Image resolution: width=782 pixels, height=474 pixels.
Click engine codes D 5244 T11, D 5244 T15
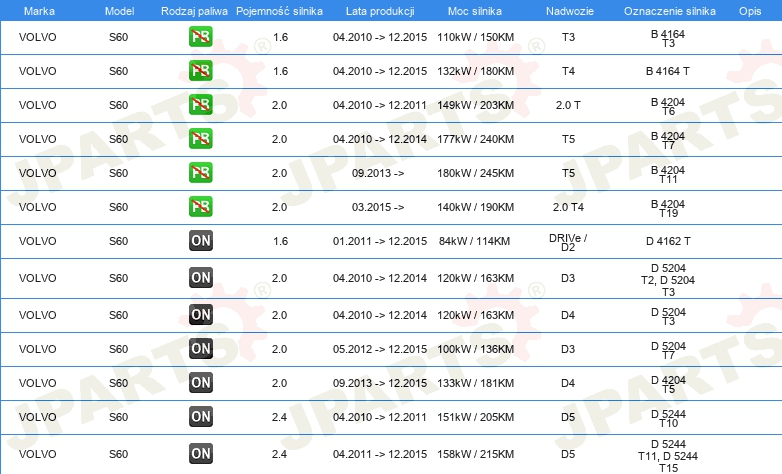668,456
